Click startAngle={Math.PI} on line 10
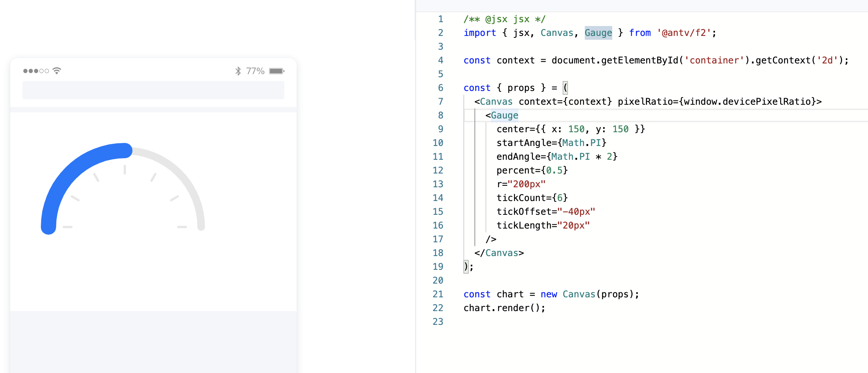868x373 pixels. coord(551,143)
